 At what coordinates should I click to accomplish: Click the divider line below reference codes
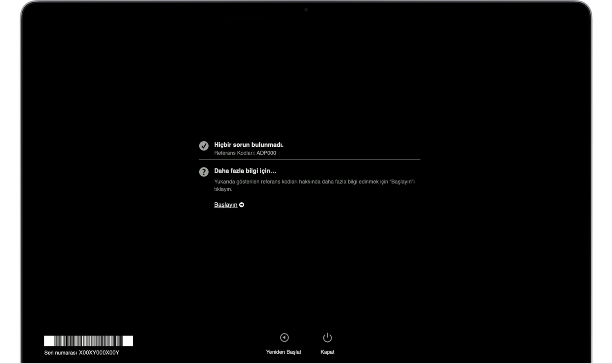click(310, 159)
